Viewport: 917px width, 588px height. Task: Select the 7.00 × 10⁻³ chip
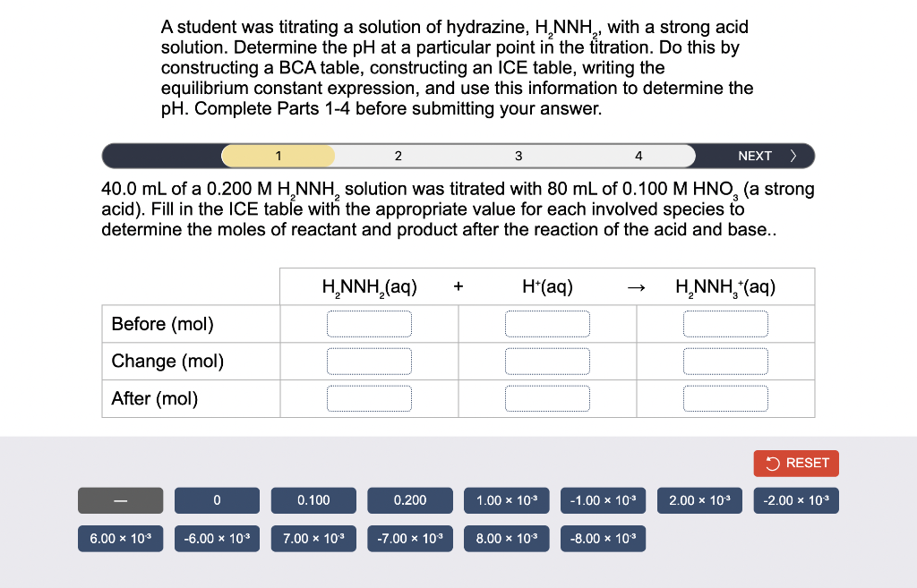tap(313, 538)
